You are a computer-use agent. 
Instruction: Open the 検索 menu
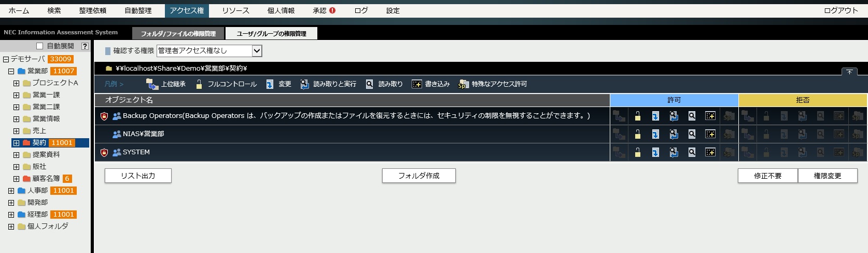[x=54, y=10]
